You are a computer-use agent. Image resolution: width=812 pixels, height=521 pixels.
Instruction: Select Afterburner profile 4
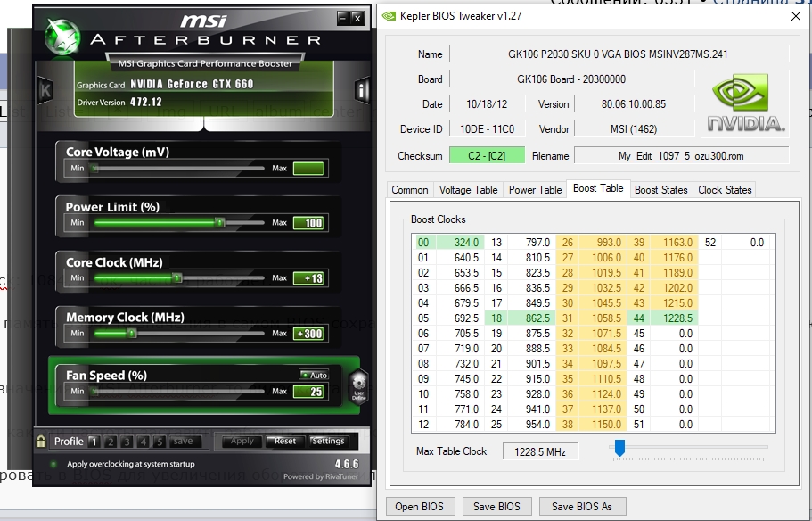[x=144, y=442]
